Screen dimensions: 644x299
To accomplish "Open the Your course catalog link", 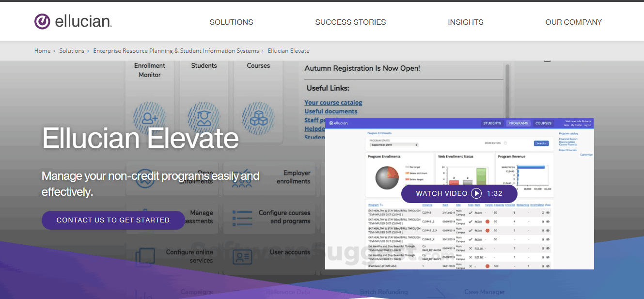I will pos(333,102).
